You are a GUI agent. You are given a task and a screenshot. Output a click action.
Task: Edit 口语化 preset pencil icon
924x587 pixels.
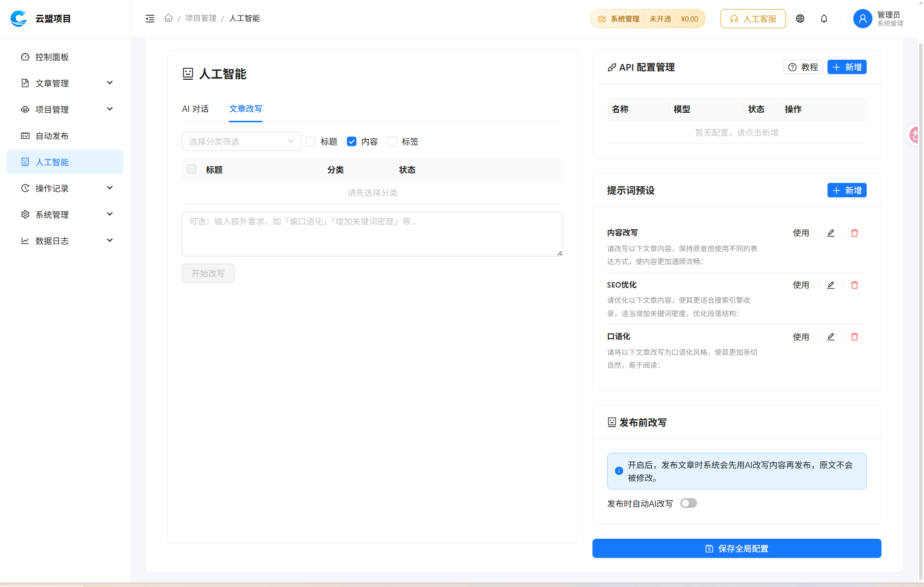click(831, 337)
